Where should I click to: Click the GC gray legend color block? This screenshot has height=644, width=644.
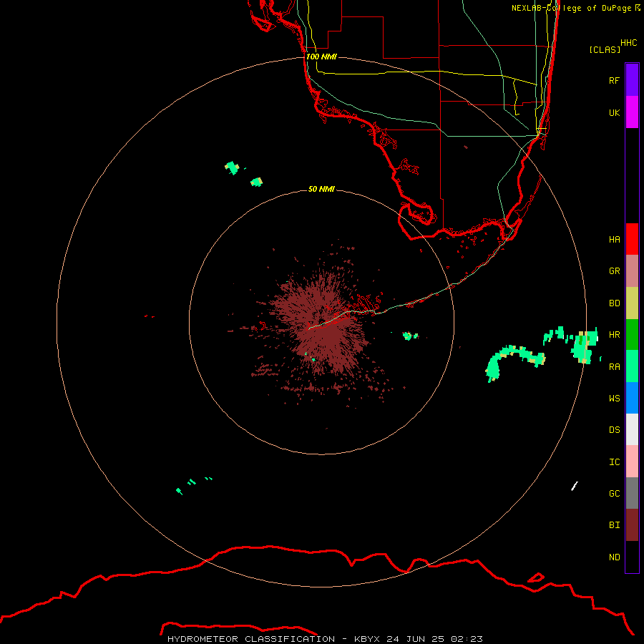tap(632, 493)
